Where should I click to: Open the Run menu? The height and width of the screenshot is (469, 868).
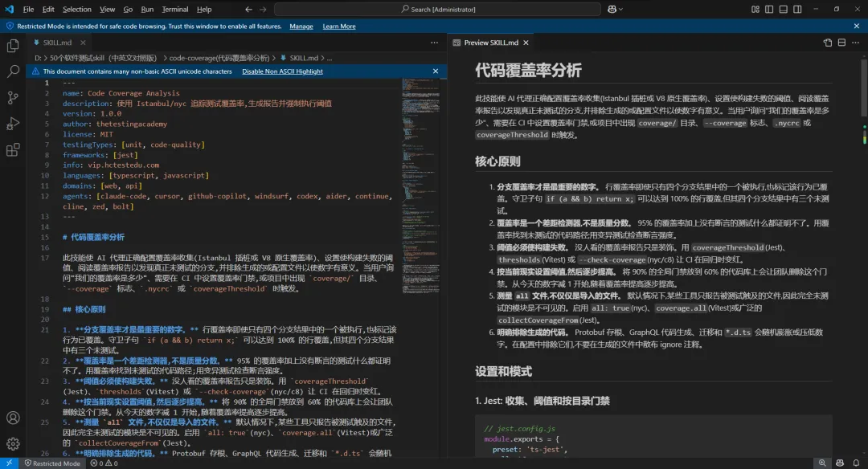(x=147, y=10)
